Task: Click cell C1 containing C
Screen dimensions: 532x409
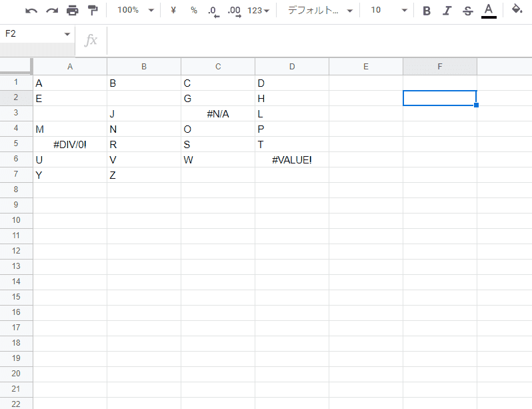Action: 218,83
